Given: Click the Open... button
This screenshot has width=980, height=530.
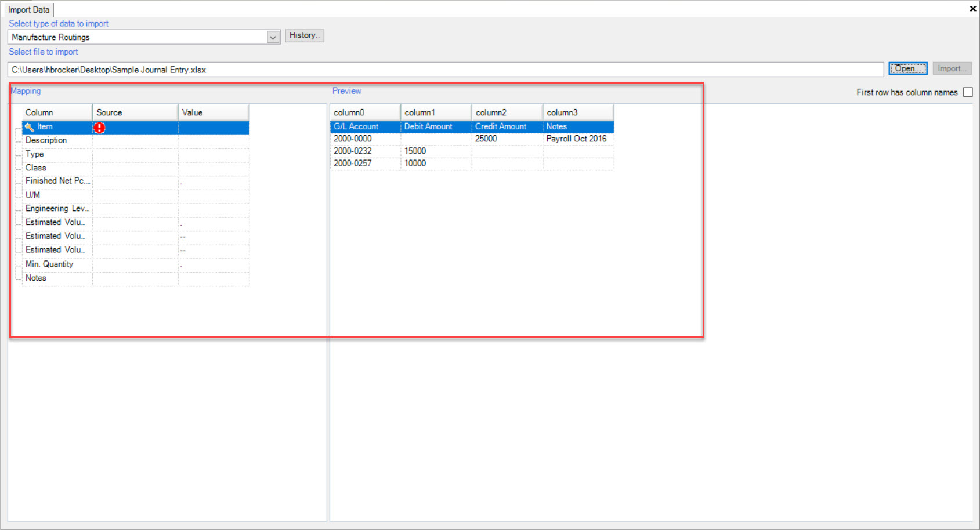Looking at the screenshot, I should [x=907, y=68].
